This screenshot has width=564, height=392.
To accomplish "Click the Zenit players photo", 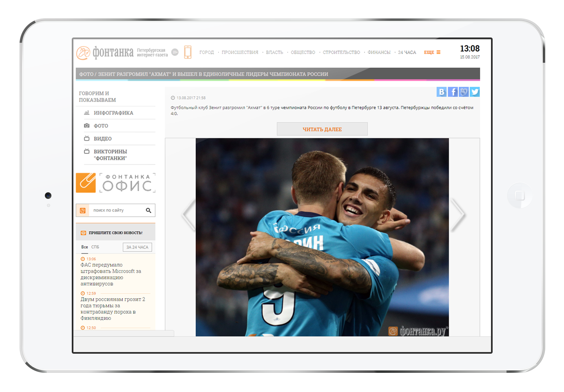I will pyautogui.click(x=322, y=237).
